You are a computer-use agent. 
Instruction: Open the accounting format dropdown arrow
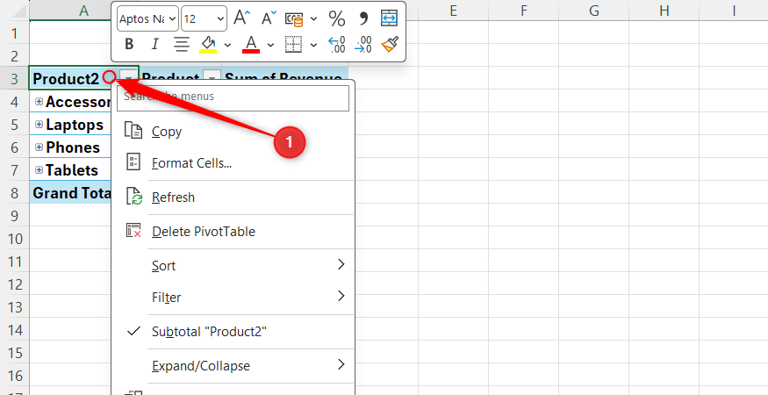pos(314,19)
